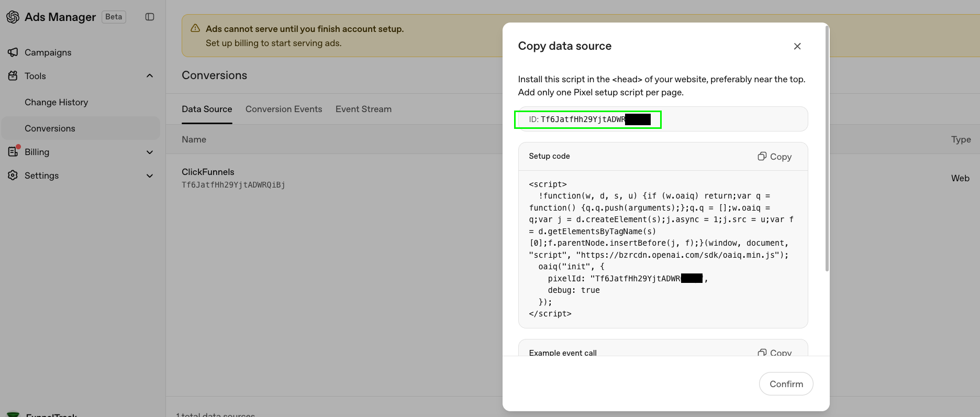Open Campaigns in the sidebar
The height and width of the screenshot is (417, 980).
(x=48, y=52)
